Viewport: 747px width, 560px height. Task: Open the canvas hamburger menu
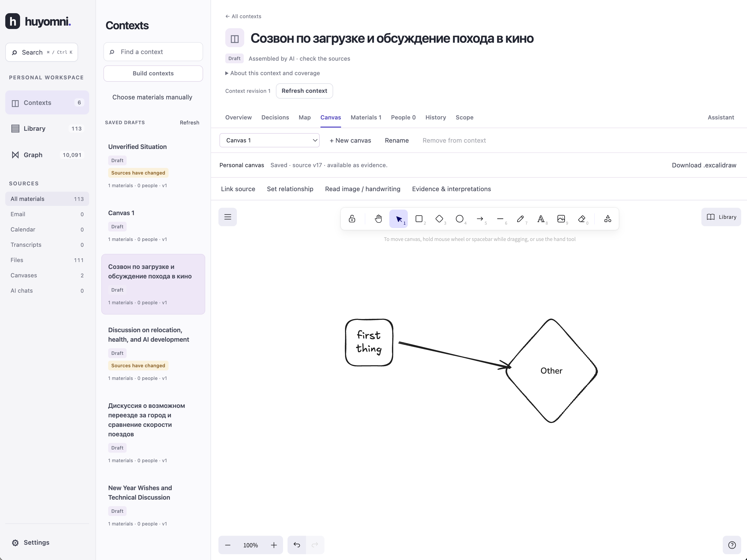(228, 217)
